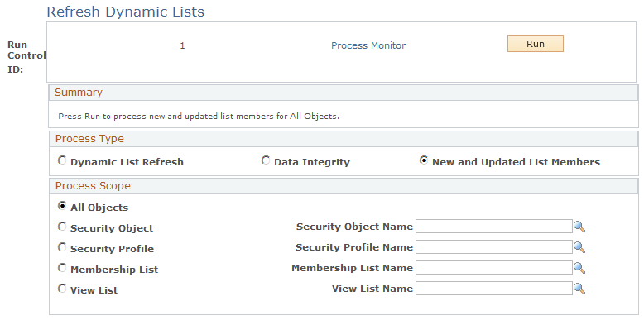
Task: Open lookup for Membership List Name
Action: [x=579, y=268]
